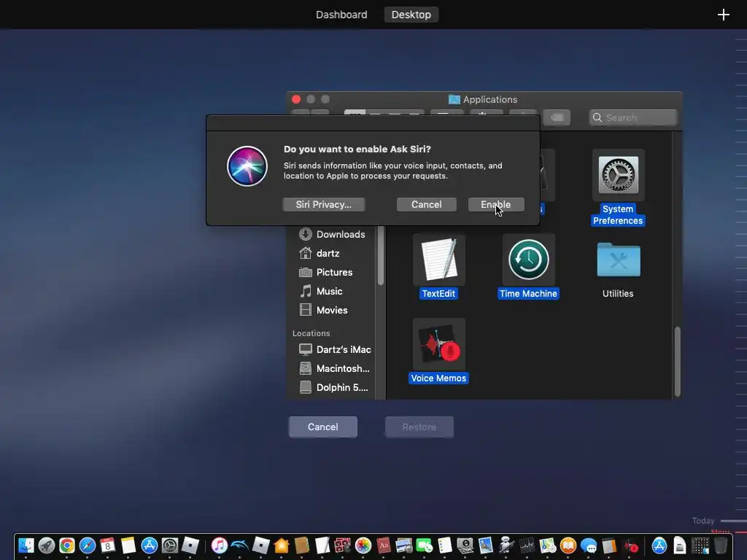
Task: Open Maps from the Dock
Action: click(x=547, y=545)
